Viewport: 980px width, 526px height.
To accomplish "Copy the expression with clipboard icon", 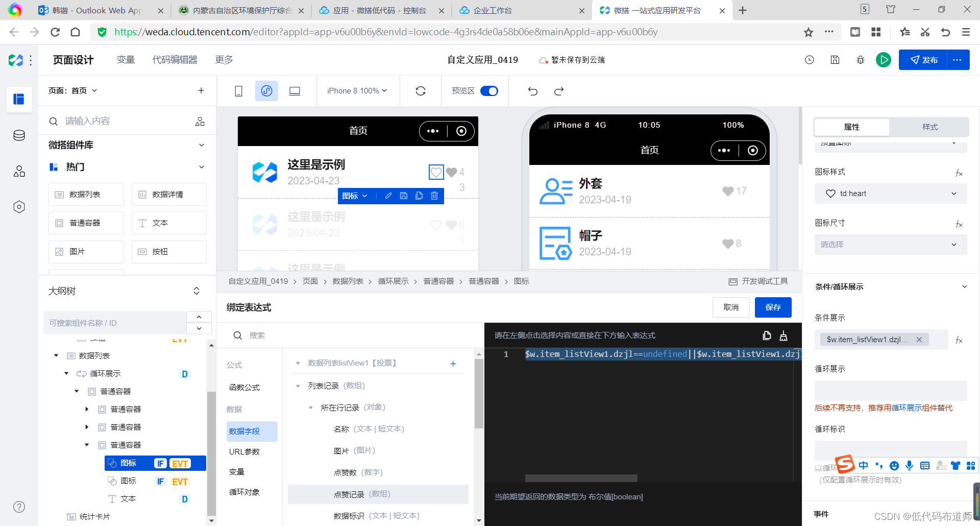I will 767,336.
